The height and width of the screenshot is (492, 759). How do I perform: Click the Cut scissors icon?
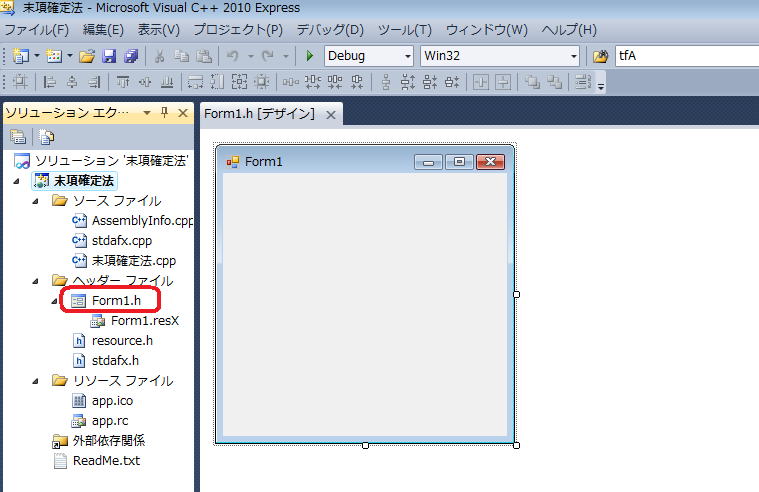(159, 56)
